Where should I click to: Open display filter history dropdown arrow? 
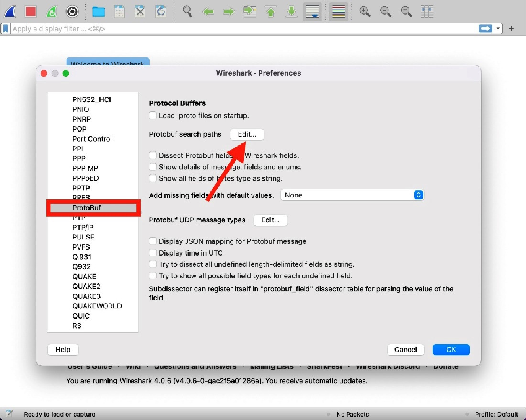click(x=498, y=29)
